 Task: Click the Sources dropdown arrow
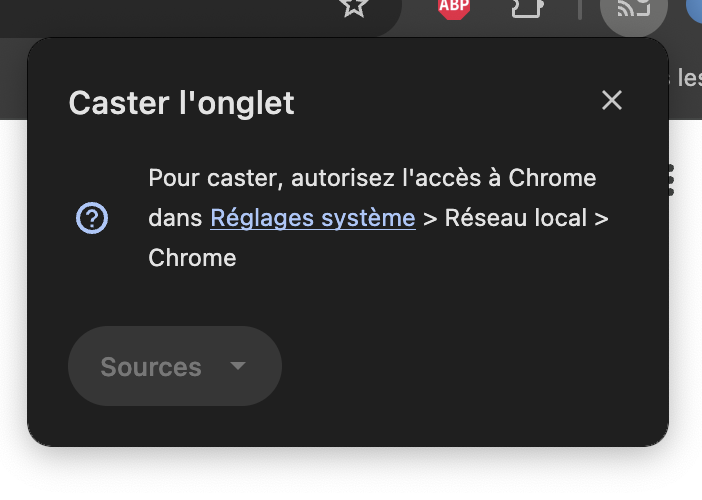(238, 366)
